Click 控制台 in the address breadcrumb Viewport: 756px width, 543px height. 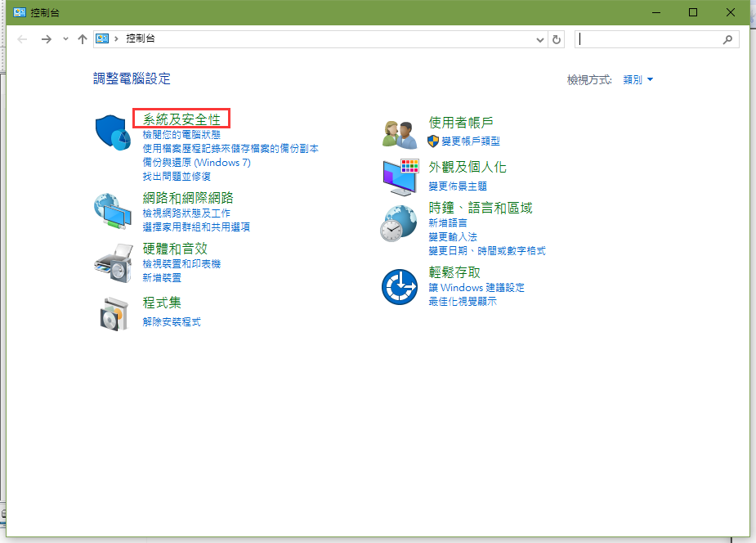point(141,38)
